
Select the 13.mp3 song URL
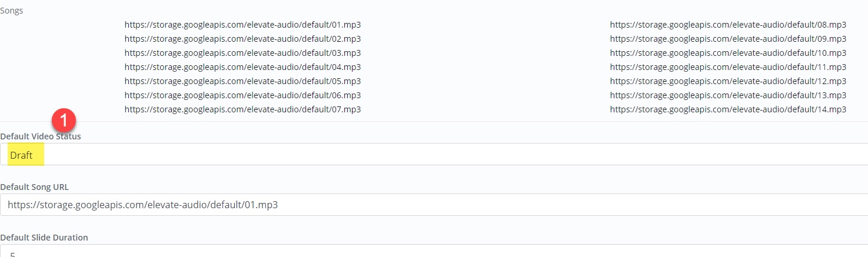click(728, 95)
